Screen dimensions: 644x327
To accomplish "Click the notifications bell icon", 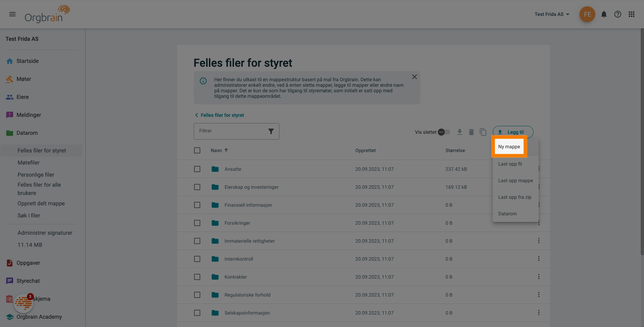I will click(604, 14).
